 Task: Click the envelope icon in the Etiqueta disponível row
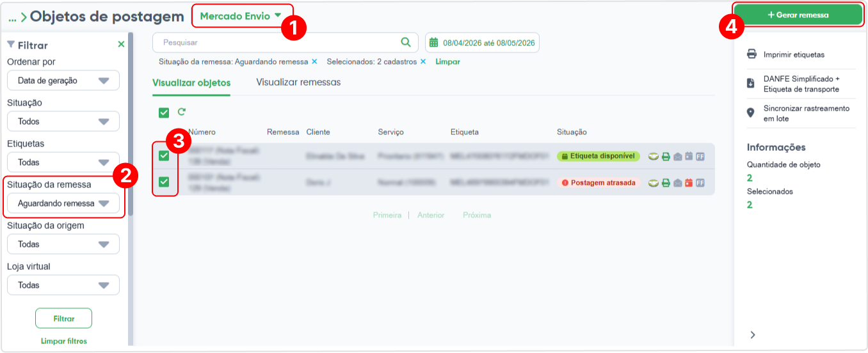coord(678,156)
